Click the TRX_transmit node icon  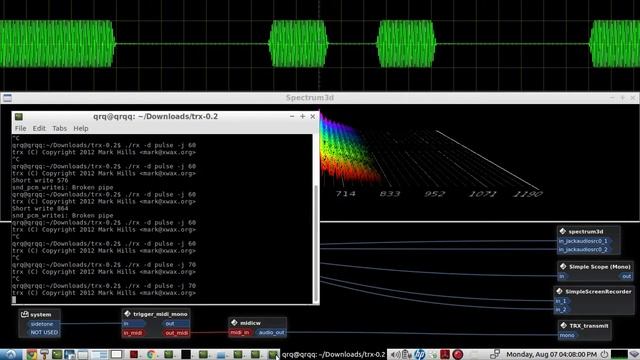click(x=564, y=325)
